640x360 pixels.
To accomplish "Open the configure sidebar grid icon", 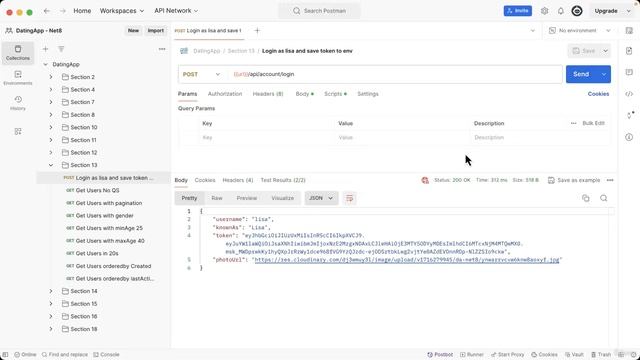I will [x=18, y=131].
